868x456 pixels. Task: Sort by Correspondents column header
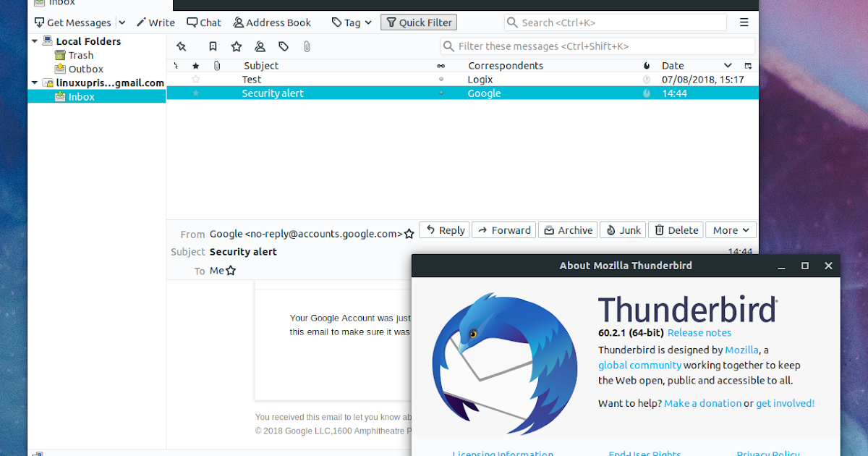pyautogui.click(x=506, y=65)
